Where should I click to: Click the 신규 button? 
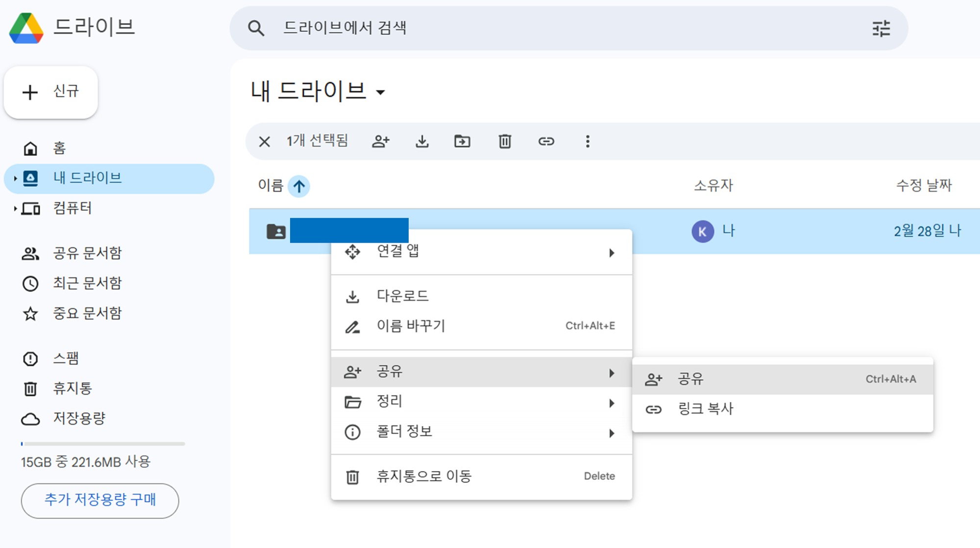[x=50, y=93]
